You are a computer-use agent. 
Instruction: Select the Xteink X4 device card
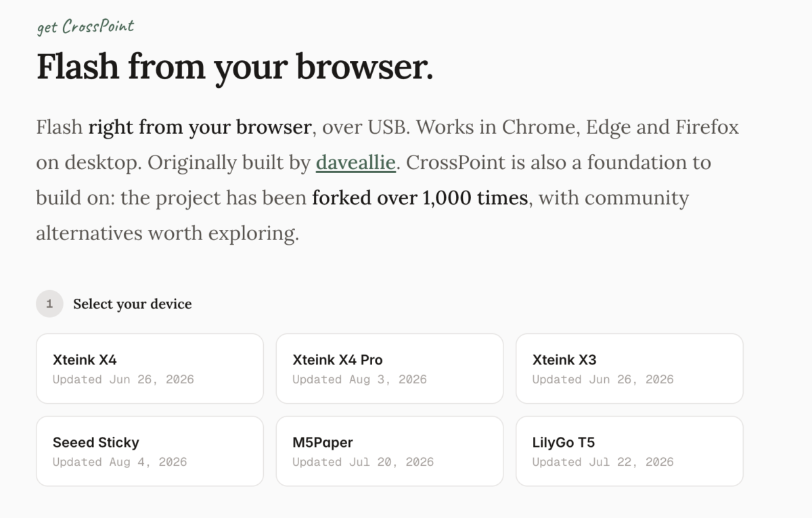150,369
